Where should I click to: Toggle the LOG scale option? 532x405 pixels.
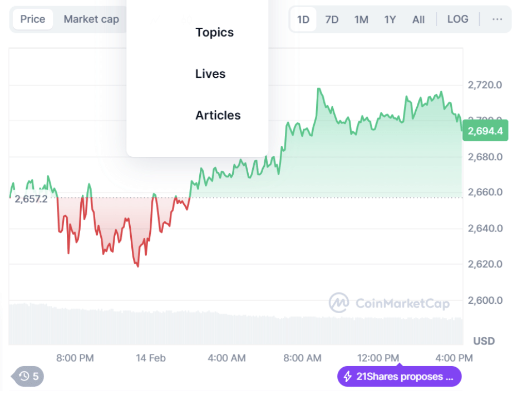[457, 19]
